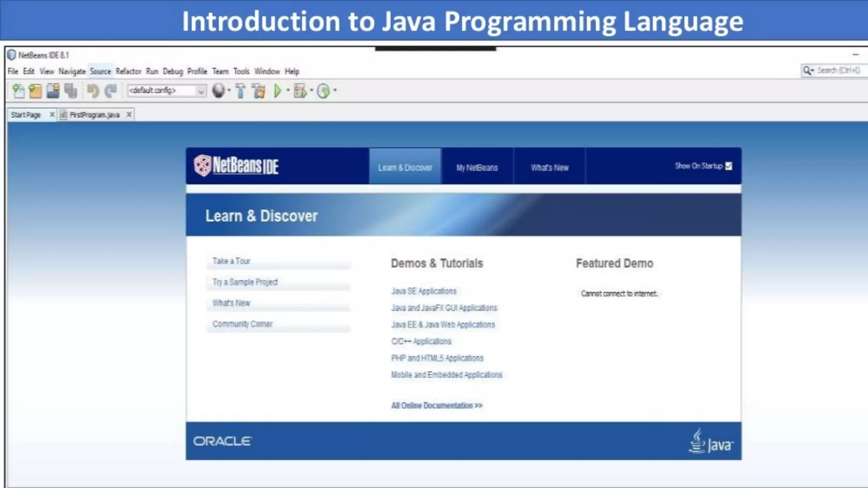Click the Debug Project icon
Screen dimensions: 868x488
click(x=300, y=91)
